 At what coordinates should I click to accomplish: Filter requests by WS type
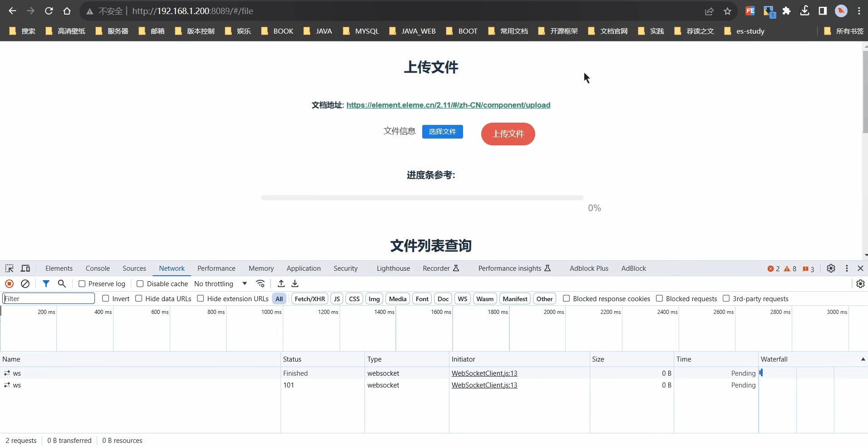pos(463,299)
